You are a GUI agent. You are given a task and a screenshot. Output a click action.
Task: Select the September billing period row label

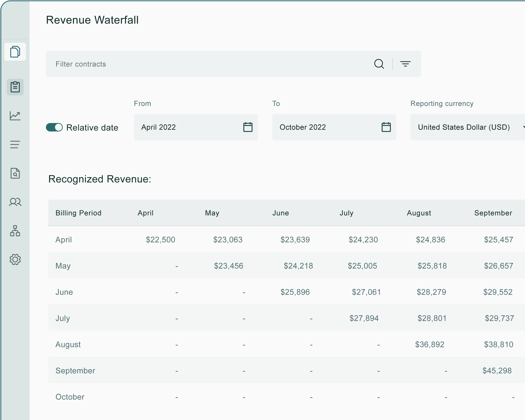click(75, 371)
